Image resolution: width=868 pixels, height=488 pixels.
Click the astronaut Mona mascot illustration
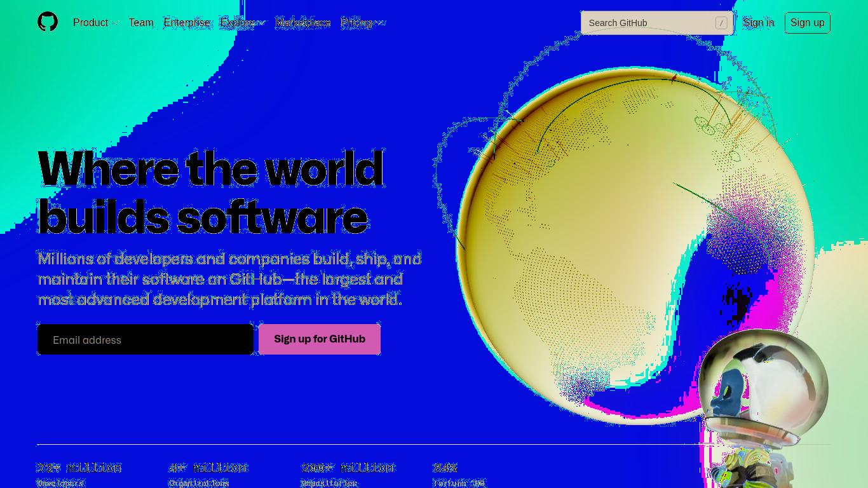pos(763,410)
